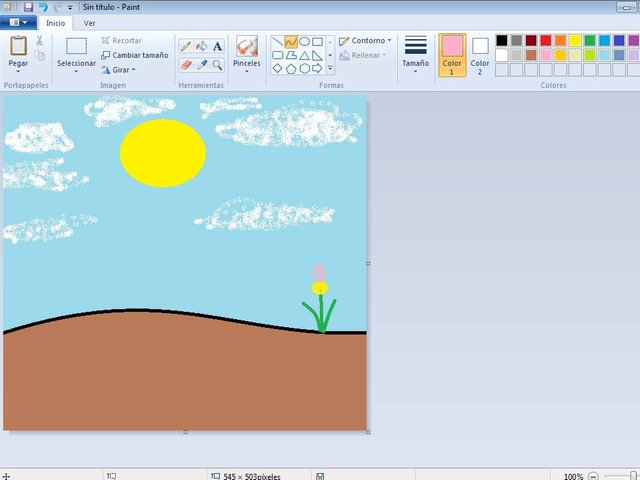The image size is (640, 480).
Task: Choose the Curve shape
Action: 291,41
